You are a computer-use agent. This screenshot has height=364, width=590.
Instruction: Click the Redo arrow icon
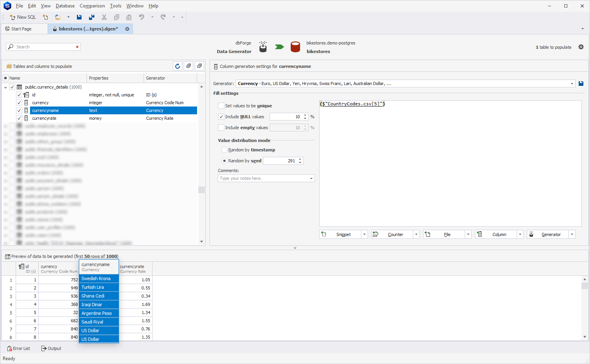(163, 17)
